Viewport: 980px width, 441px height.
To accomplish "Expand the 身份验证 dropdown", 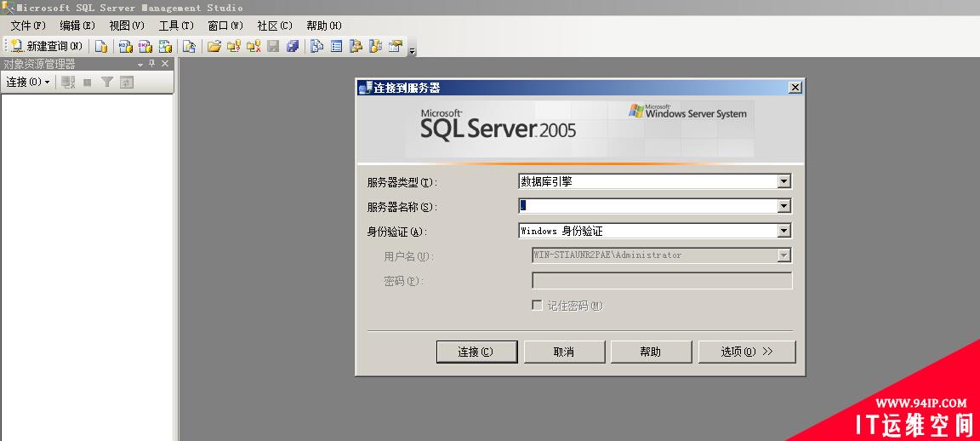I will (x=784, y=231).
